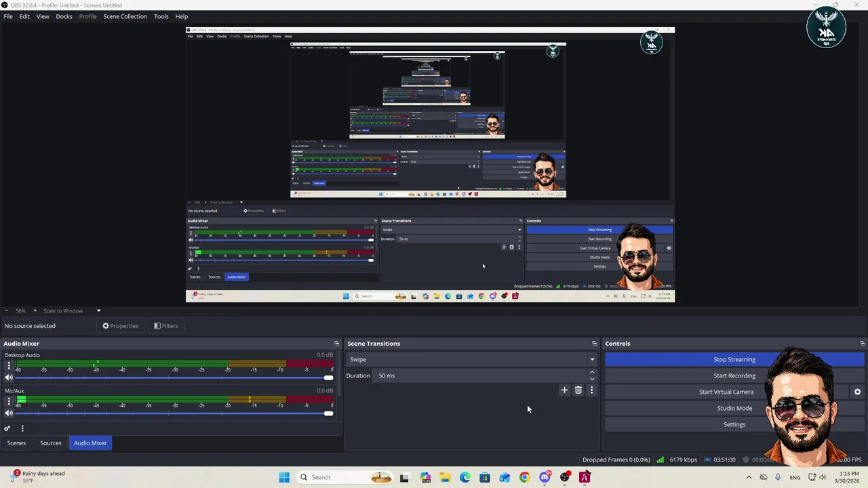Adjust Desktop Audio volume slider

click(x=174, y=378)
